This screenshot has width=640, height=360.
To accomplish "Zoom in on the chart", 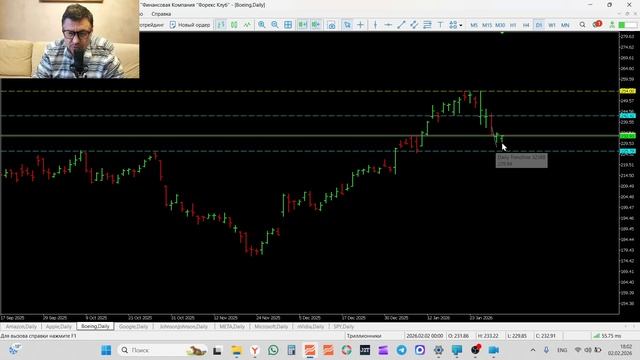I will [x=262, y=25].
